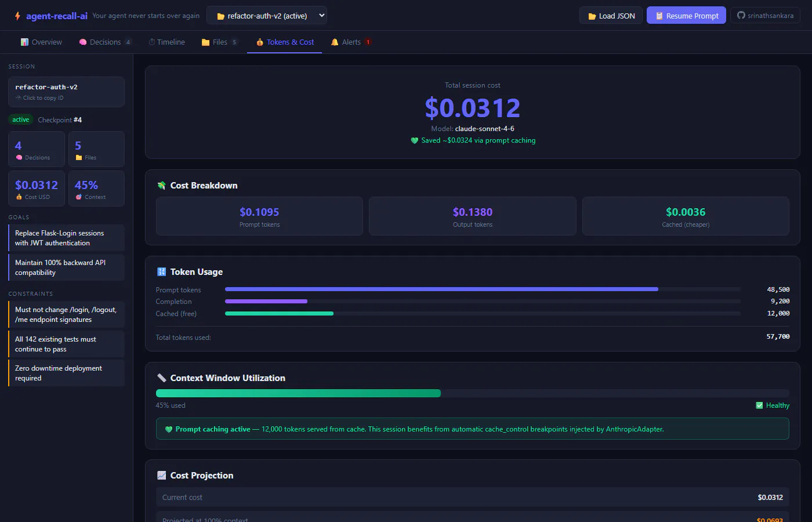This screenshot has height=522, width=812.
Task: Select the Tokens & Cost tab
Action: [x=285, y=42]
